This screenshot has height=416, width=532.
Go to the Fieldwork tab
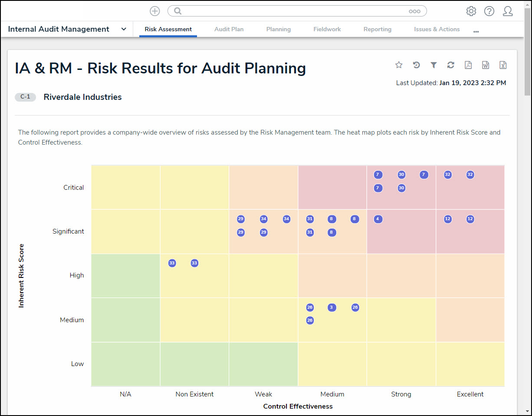[327, 29]
